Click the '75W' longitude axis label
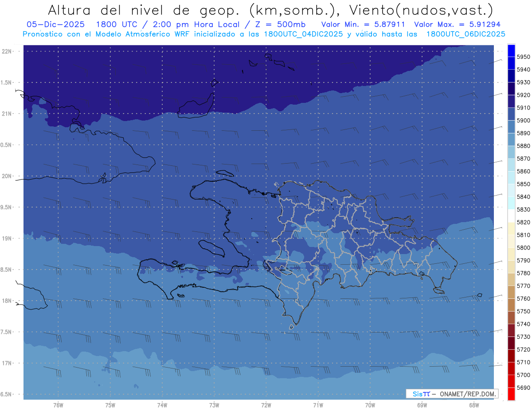Viewport: 532px width, 411px height. click(x=110, y=406)
